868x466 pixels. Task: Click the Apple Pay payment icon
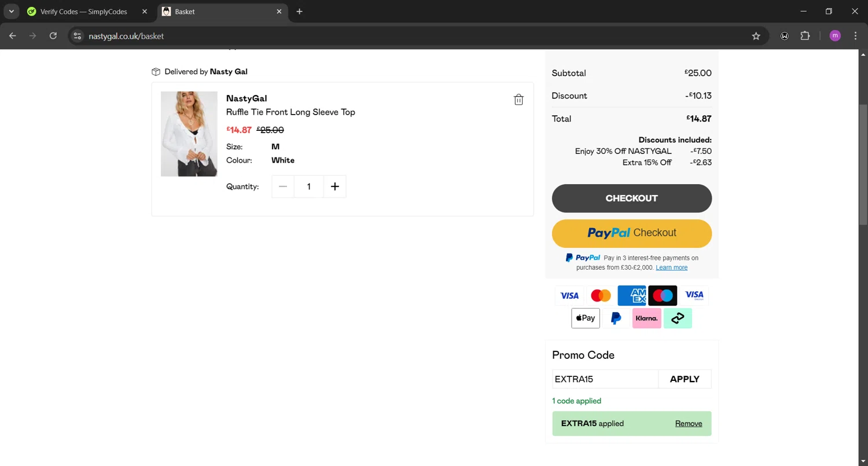[586, 318]
